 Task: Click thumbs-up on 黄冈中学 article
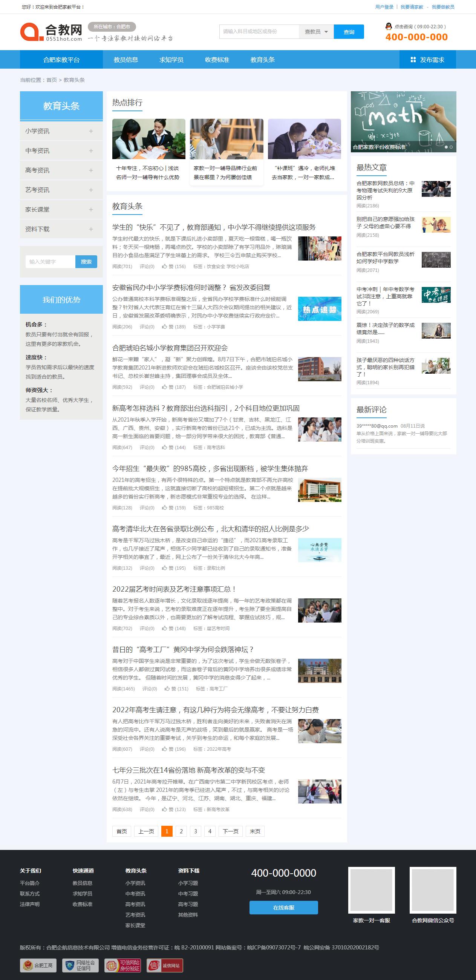(x=167, y=689)
